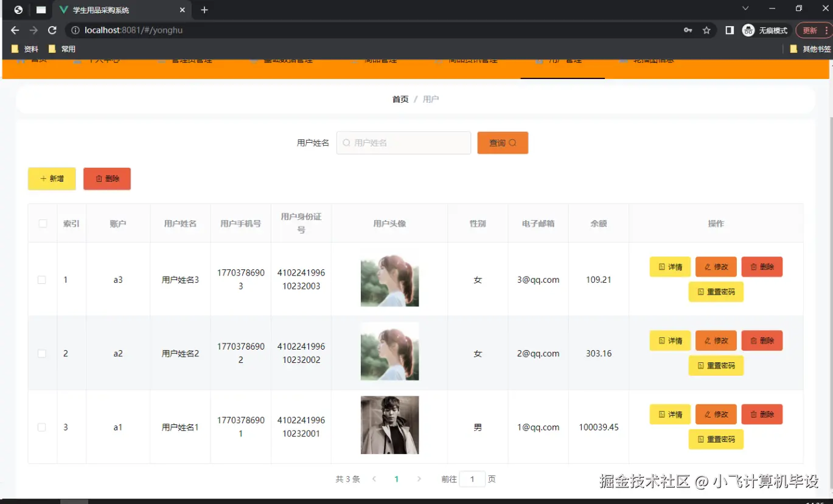
Task: Click the 用户姓名3 name cell
Action: 180,280
